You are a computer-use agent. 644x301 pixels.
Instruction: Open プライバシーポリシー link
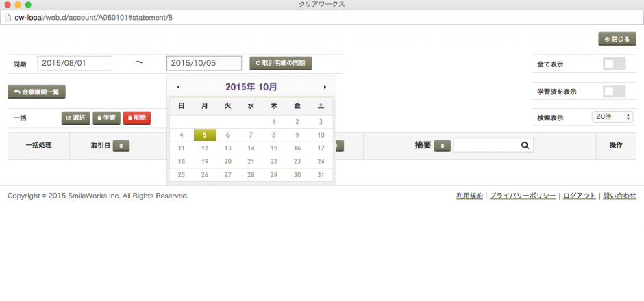523,196
